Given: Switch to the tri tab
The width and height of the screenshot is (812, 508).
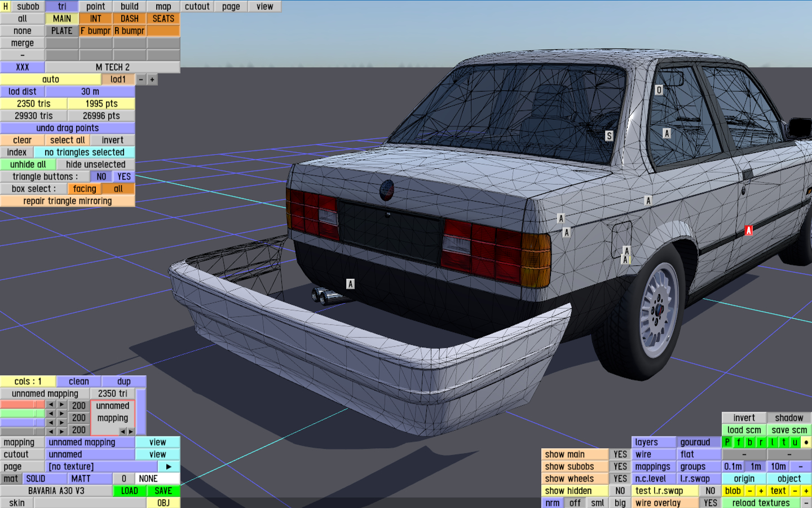Looking at the screenshot, I should (62, 7).
